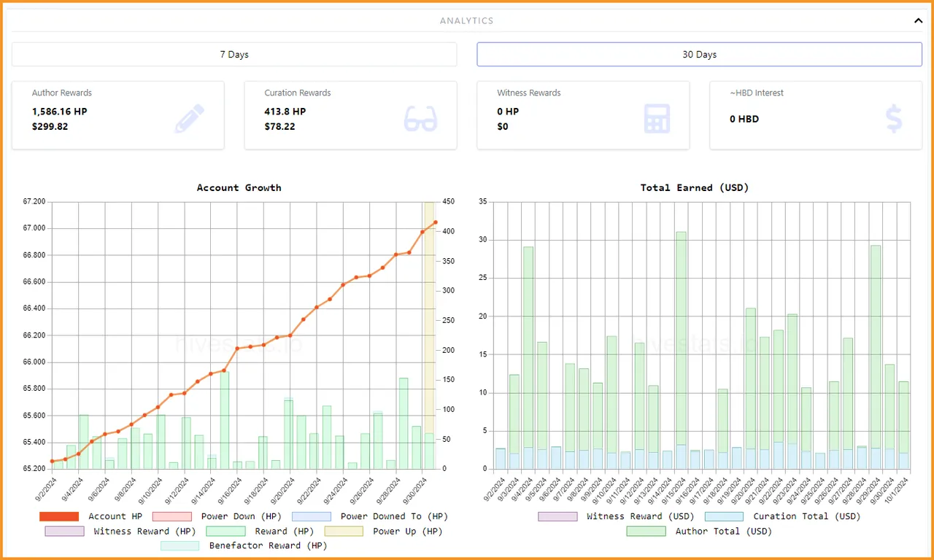The width and height of the screenshot is (934, 560).
Task: Click the Account Growth chart title
Action: [x=239, y=188]
